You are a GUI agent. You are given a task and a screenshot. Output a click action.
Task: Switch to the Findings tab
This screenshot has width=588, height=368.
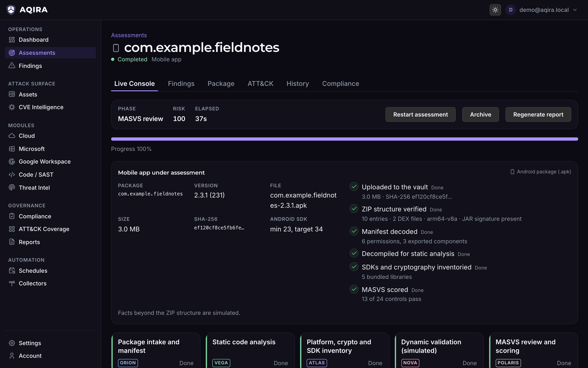[x=181, y=83]
